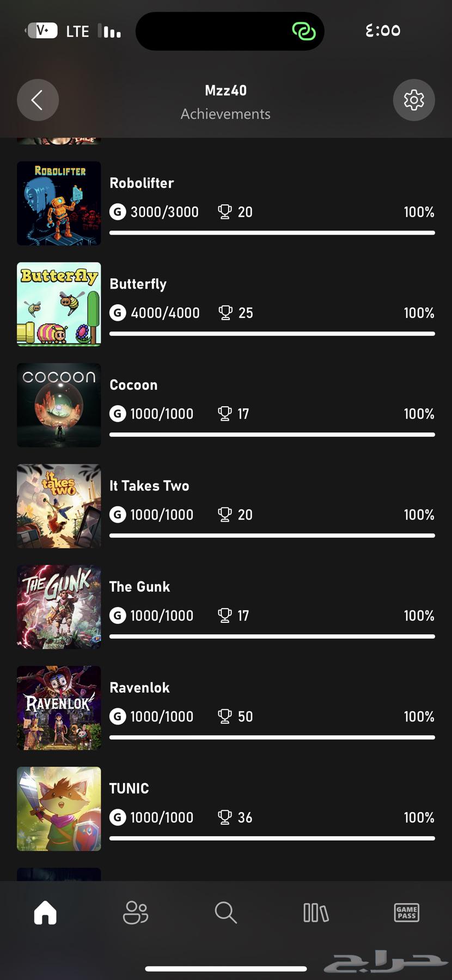The width and height of the screenshot is (452, 980).
Task: Select the Cocoon achievements entry
Action: (x=226, y=405)
